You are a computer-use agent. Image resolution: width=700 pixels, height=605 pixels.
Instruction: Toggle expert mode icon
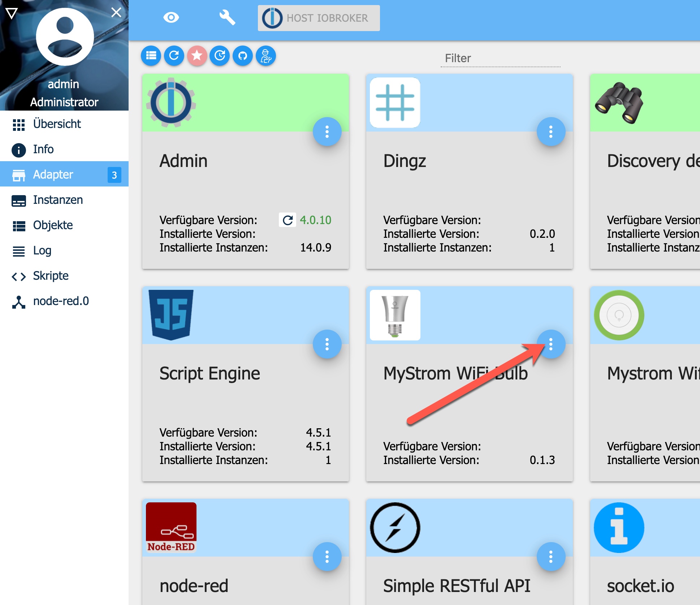266,56
